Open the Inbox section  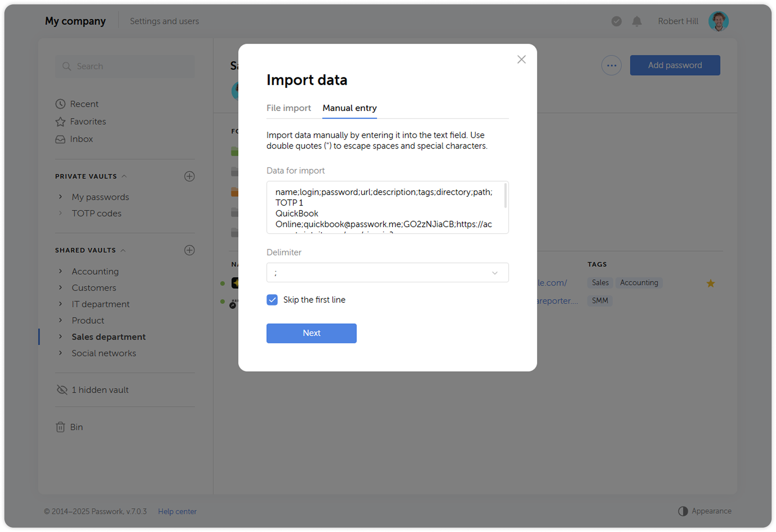(x=81, y=139)
